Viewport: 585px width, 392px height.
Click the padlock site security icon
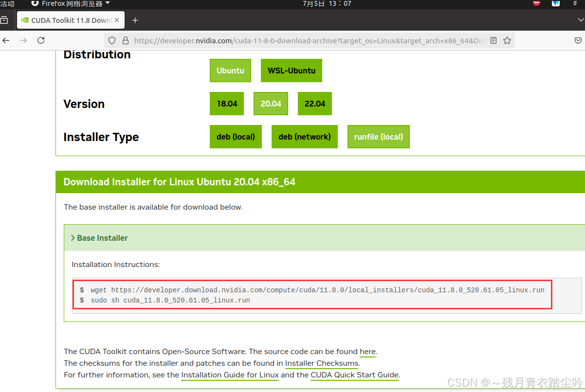[125, 41]
